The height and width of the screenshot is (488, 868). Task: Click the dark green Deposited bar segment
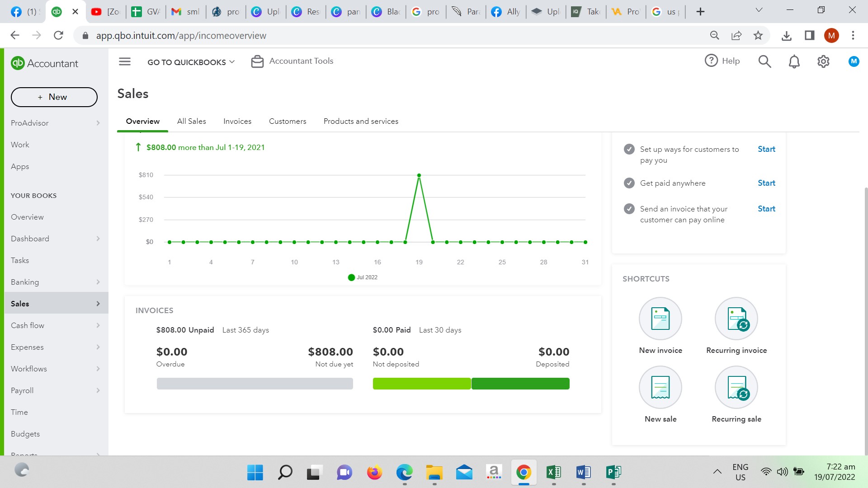click(x=520, y=384)
